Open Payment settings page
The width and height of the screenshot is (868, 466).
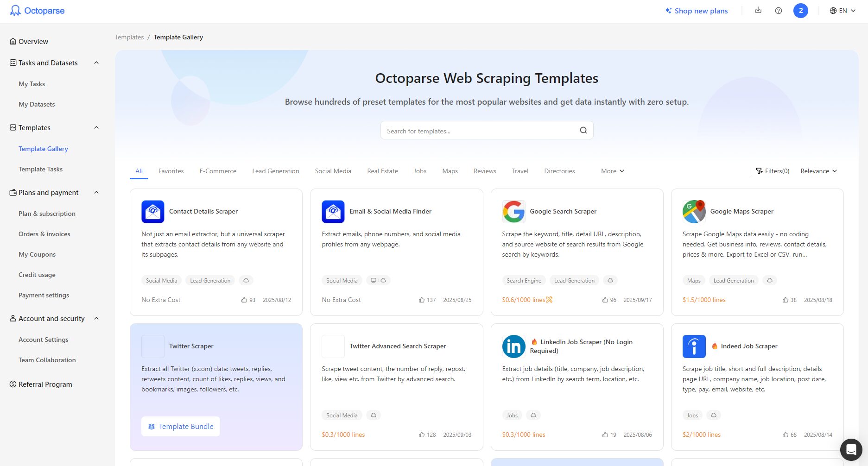point(44,295)
